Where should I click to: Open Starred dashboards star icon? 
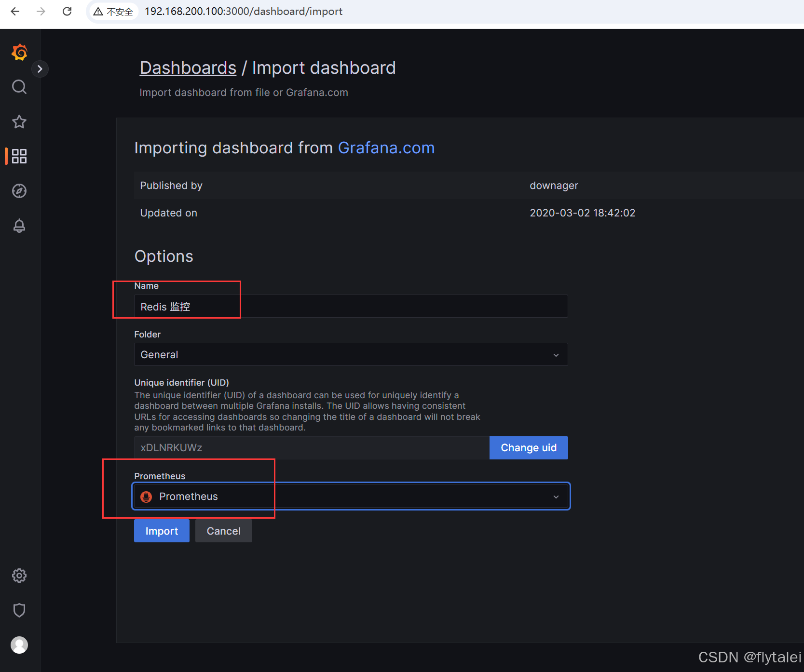point(19,121)
